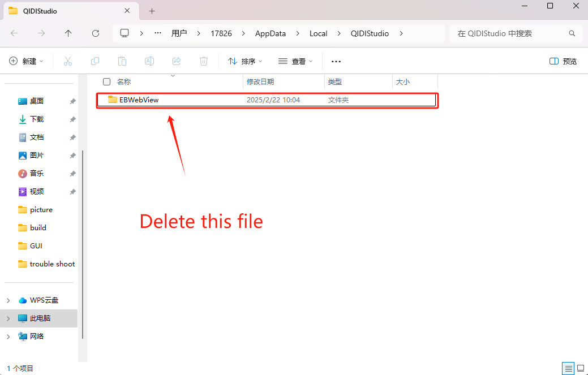588x375 pixels.
Task: Click the Delete (trash) toolbar icon
Action: pyautogui.click(x=204, y=61)
